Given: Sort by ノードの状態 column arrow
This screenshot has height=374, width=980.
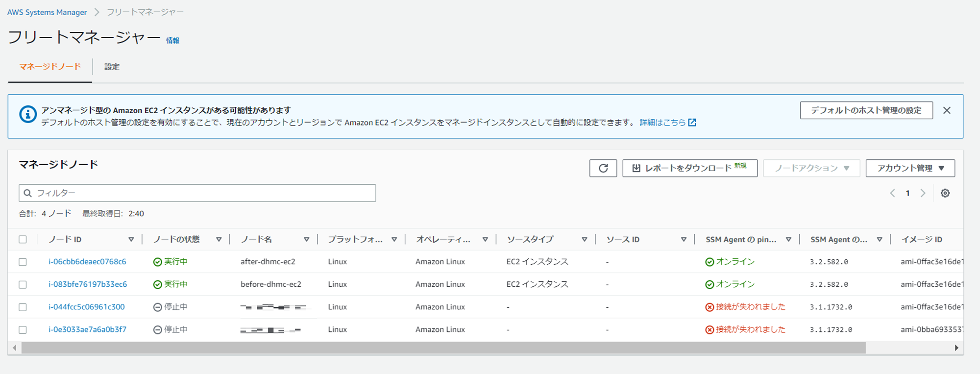Looking at the screenshot, I should tap(219, 240).
